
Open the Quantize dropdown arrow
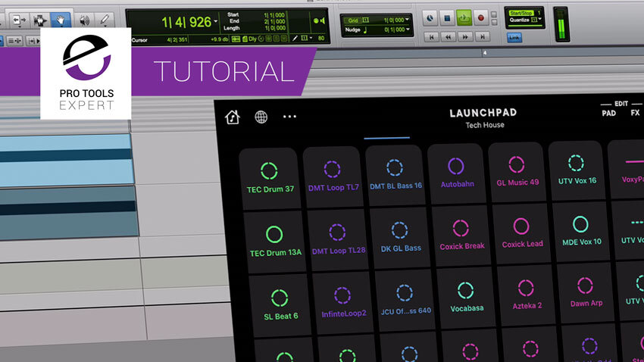(539, 19)
